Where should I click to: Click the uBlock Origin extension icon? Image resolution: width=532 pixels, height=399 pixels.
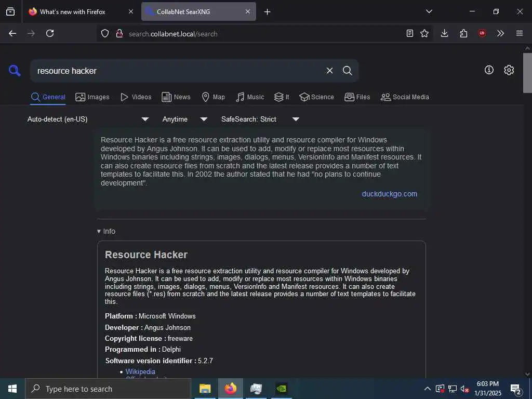(x=482, y=33)
